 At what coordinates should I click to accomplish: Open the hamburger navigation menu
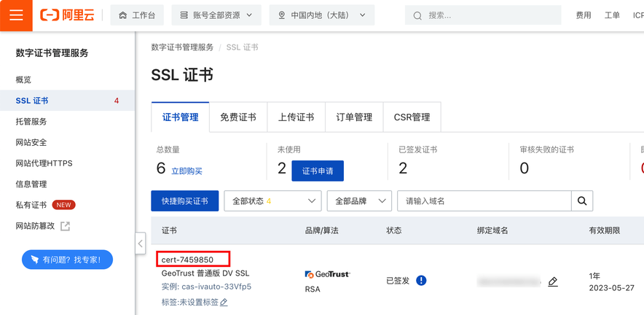(16, 15)
